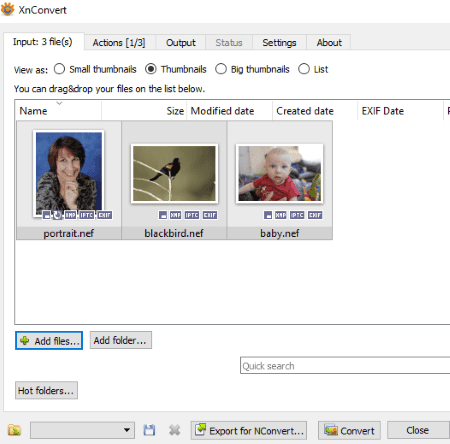Open the Output tab
Screen dimensions: 450x444
coord(181,43)
